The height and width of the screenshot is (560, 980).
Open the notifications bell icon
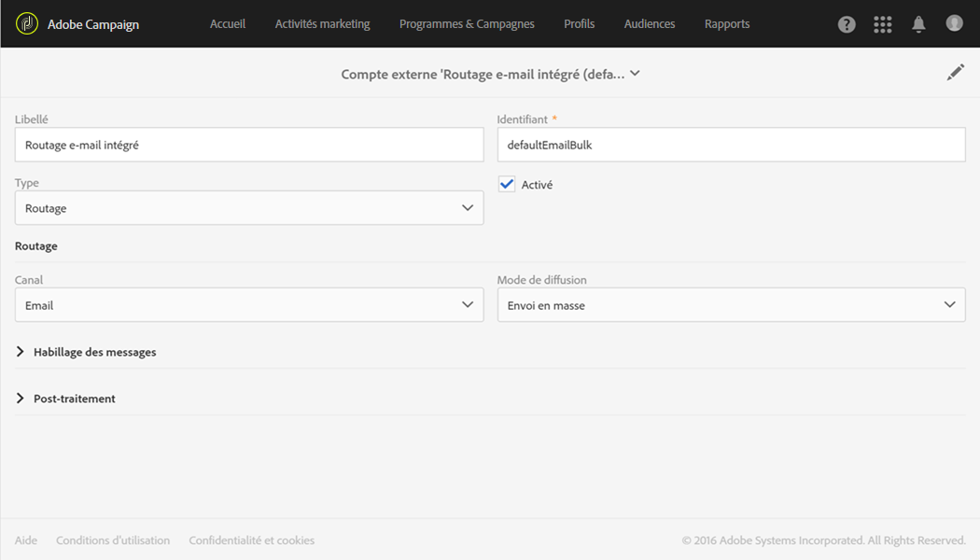918,24
